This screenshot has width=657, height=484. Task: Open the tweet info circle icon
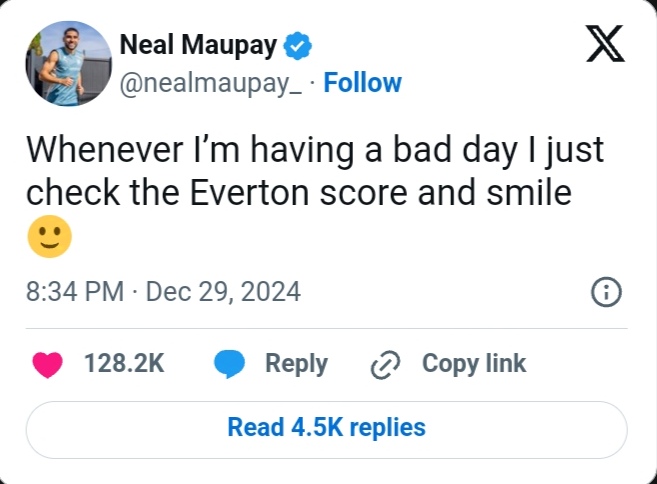(606, 292)
